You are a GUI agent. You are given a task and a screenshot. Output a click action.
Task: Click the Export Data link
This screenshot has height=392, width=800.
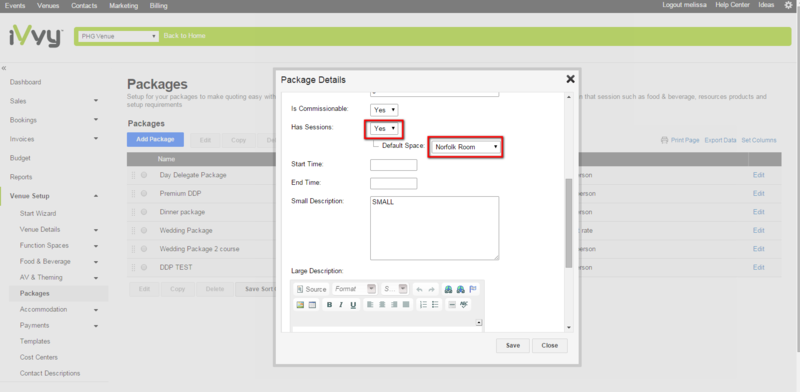point(720,140)
